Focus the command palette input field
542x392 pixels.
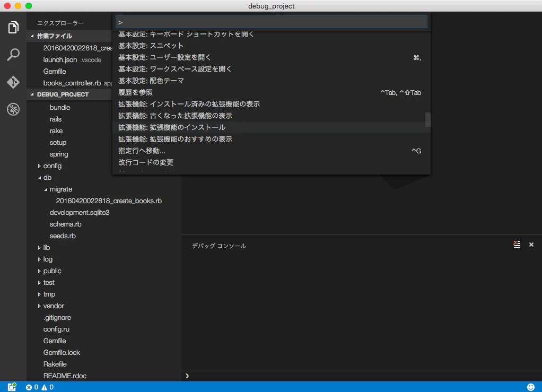coord(272,22)
